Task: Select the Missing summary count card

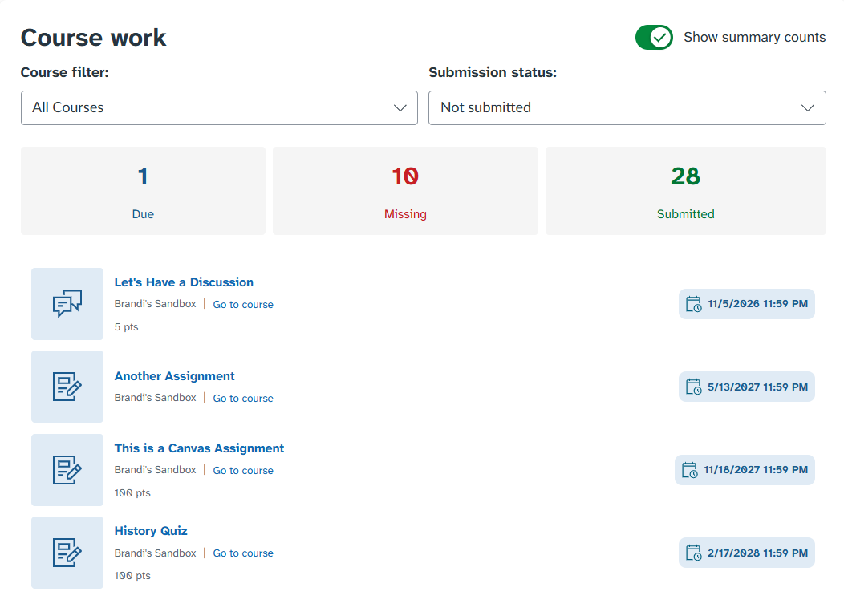Action: coord(405,191)
